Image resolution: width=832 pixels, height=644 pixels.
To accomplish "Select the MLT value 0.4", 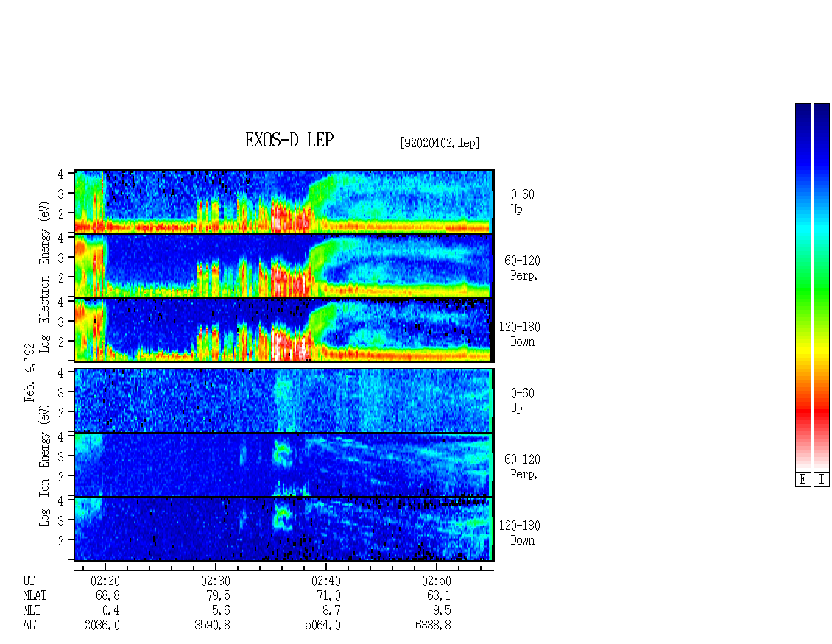I will click(111, 611).
